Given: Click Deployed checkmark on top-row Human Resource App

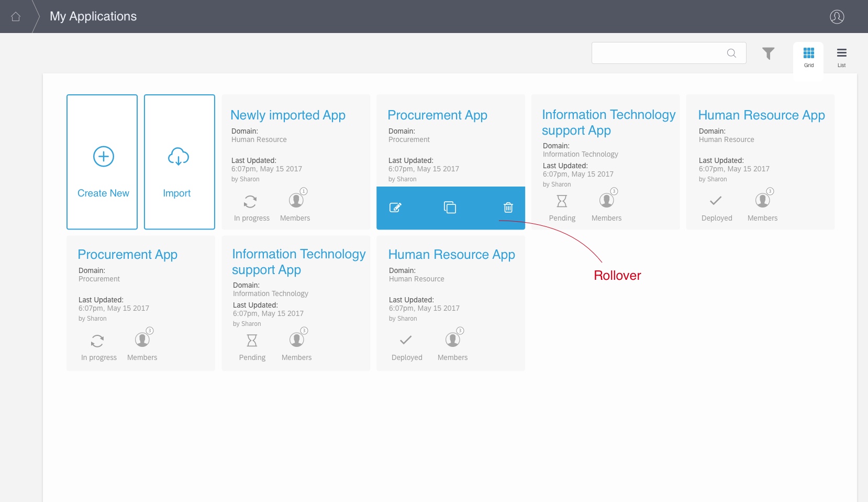Looking at the screenshot, I should pyautogui.click(x=716, y=201).
